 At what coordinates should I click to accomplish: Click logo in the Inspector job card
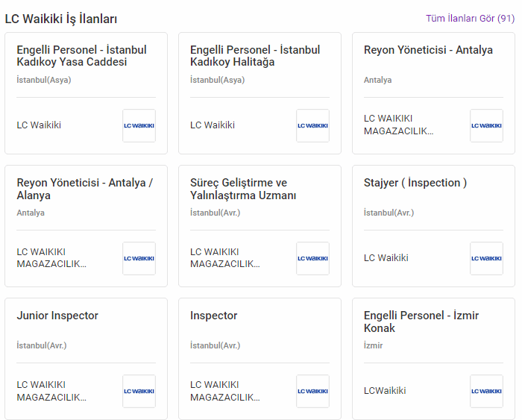(312, 391)
